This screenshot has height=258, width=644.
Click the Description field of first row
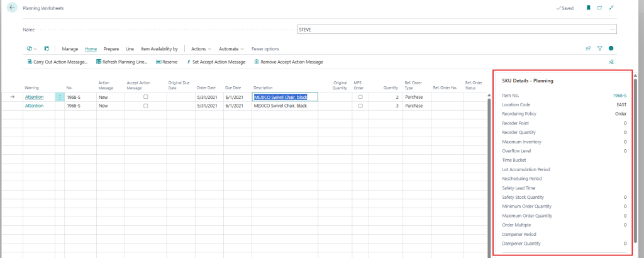[285, 97]
